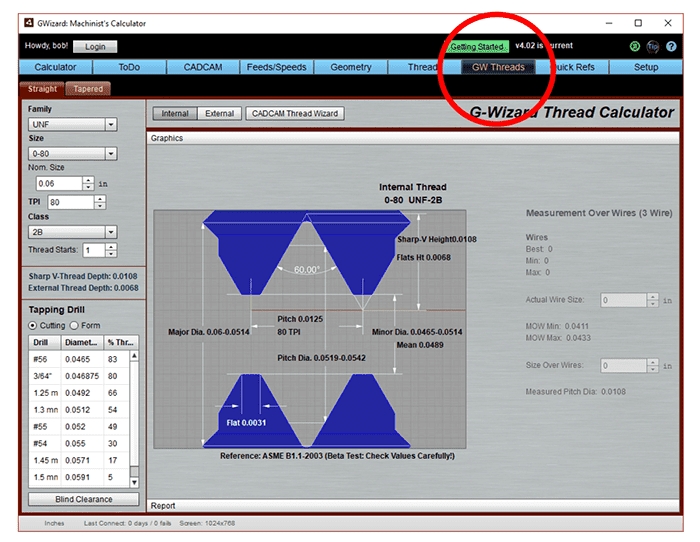The height and width of the screenshot is (542, 700).
Task: Select the #55 drill row
Action: point(79,426)
